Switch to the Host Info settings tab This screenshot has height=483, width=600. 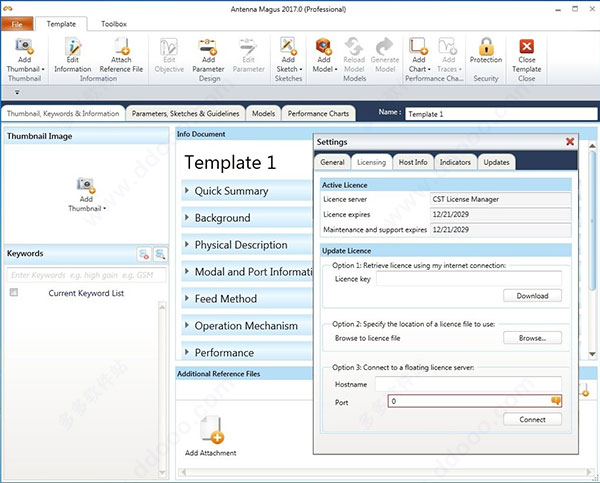pos(412,162)
